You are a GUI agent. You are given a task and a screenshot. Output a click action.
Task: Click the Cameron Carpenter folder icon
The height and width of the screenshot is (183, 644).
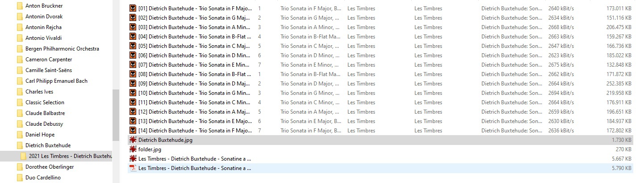[x=19, y=60]
